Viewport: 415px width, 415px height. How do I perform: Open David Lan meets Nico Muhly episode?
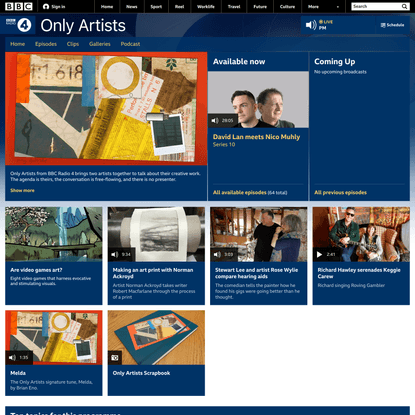pos(256,137)
